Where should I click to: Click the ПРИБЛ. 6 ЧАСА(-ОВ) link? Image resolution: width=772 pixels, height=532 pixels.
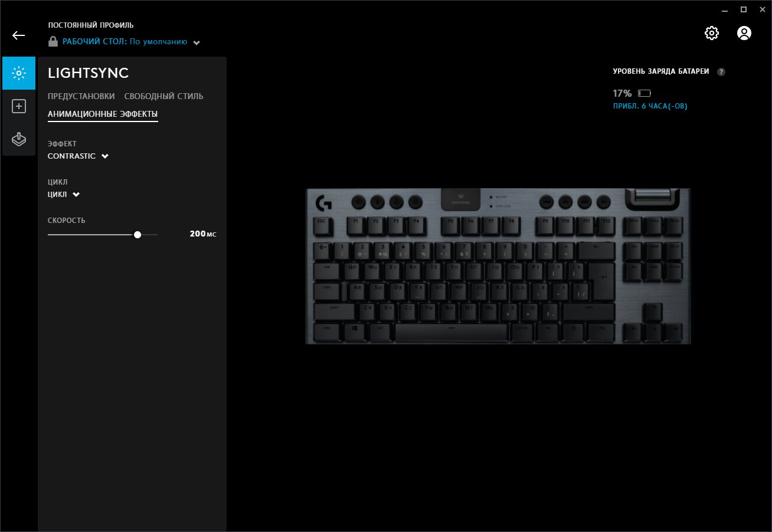(650, 107)
